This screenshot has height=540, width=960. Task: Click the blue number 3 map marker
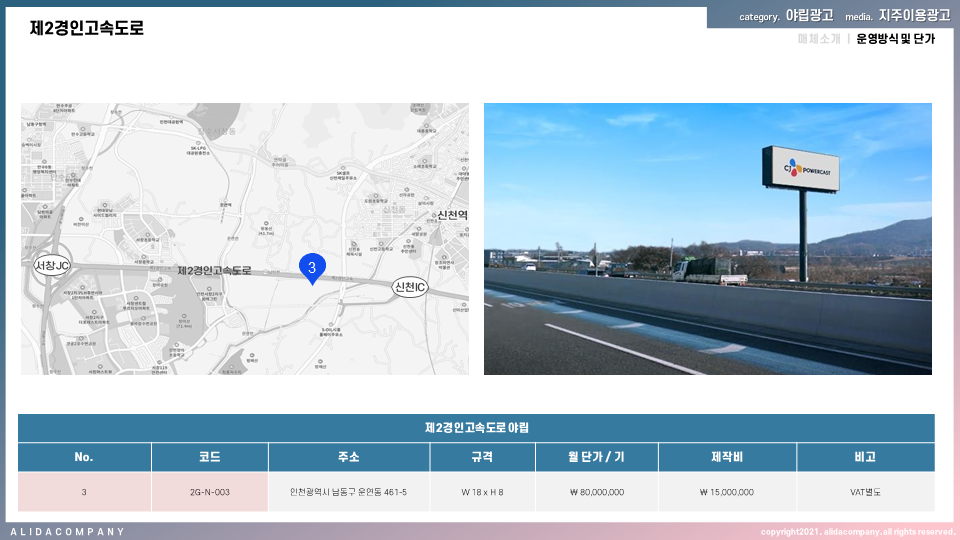312,268
